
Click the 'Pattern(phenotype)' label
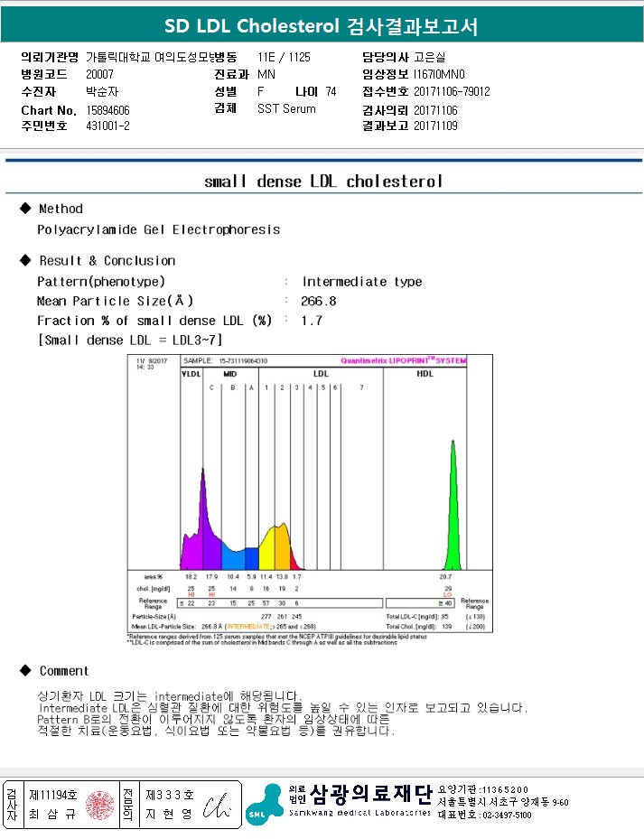click(x=100, y=282)
